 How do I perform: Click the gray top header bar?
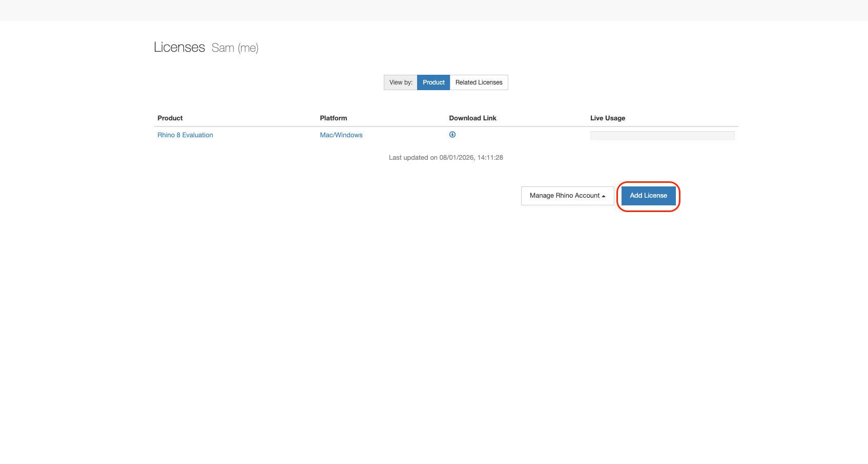pyautogui.click(x=434, y=10)
